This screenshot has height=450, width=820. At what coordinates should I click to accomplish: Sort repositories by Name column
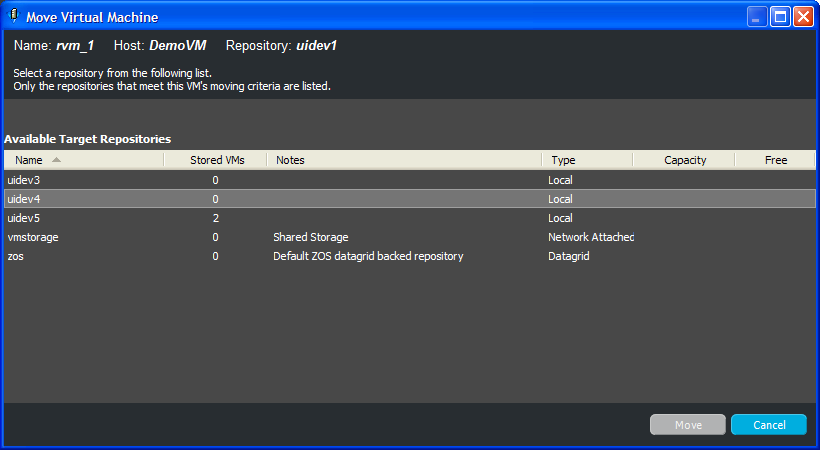click(x=29, y=160)
